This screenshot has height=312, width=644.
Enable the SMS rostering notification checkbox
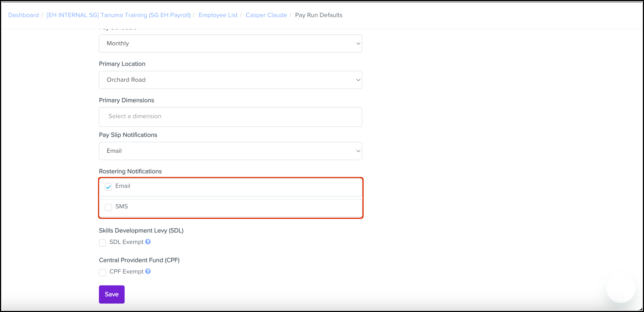pos(108,207)
